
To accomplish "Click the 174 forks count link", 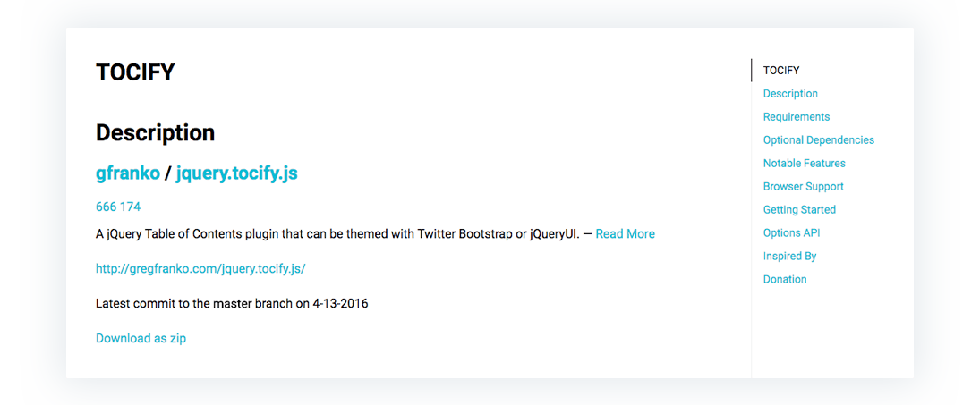I will 131,207.
